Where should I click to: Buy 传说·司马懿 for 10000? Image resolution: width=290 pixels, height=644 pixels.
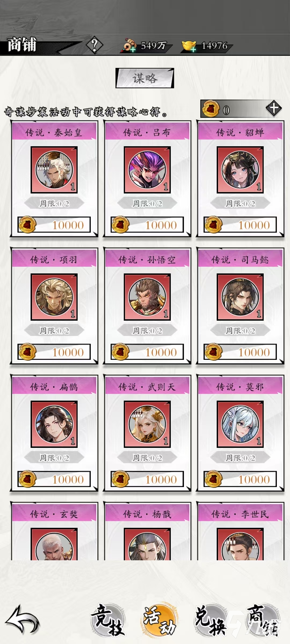tap(240, 352)
